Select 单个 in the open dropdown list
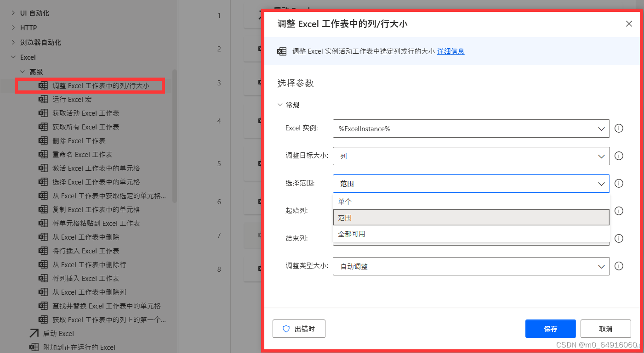The image size is (644, 353). coord(345,201)
